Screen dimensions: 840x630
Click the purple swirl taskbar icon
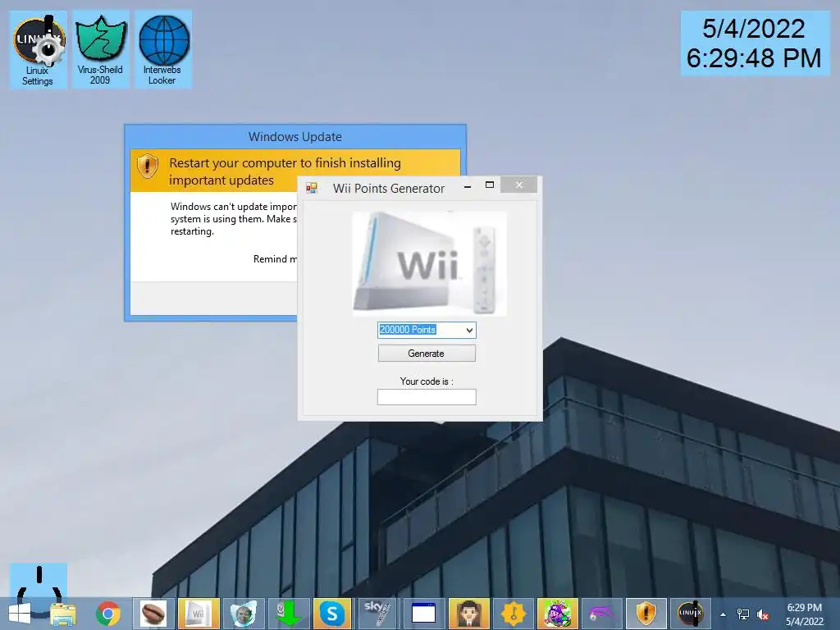[x=601, y=614]
